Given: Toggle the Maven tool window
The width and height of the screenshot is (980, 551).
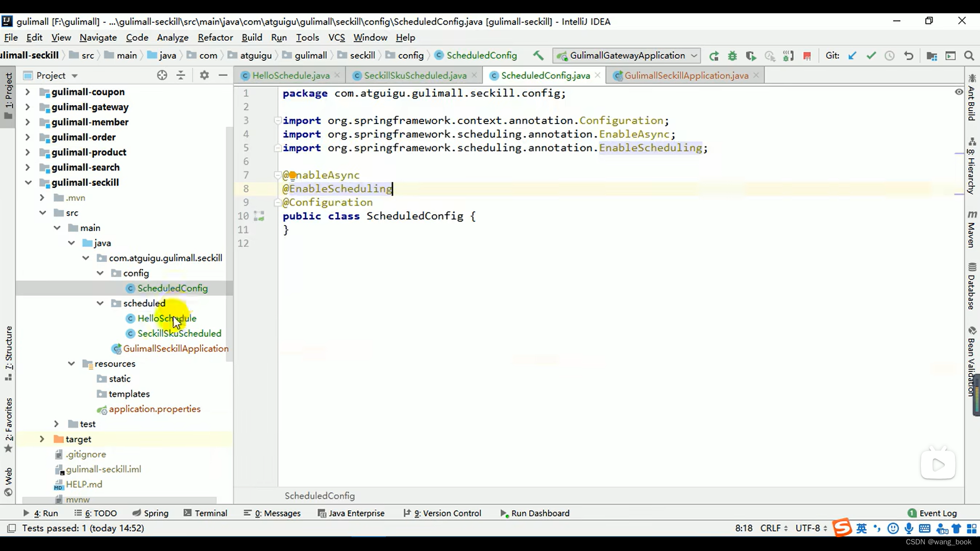Looking at the screenshot, I should [971, 229].
